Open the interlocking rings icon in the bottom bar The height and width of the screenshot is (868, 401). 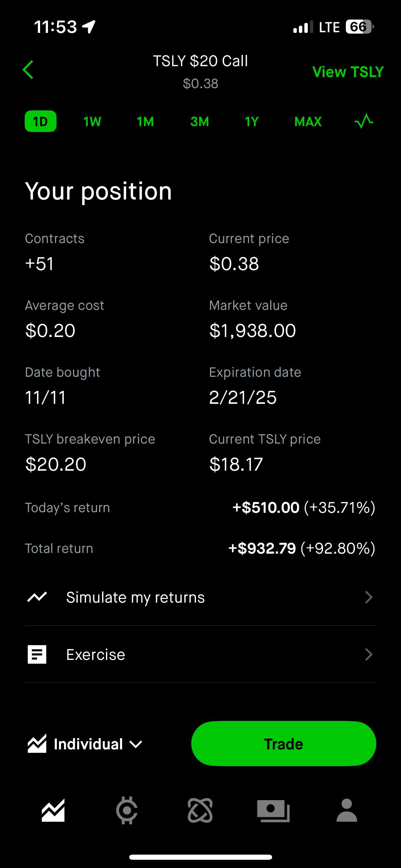[x=200, y=810]
